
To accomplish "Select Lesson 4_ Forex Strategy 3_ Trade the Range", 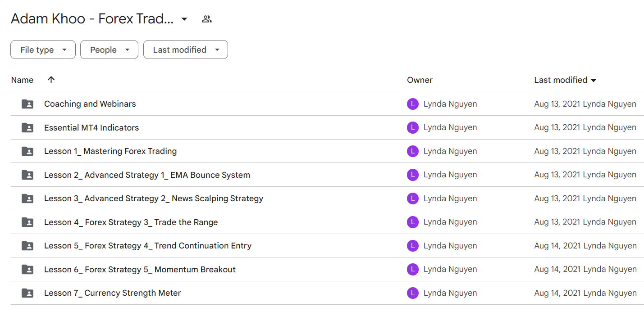I will click(131, 222).
